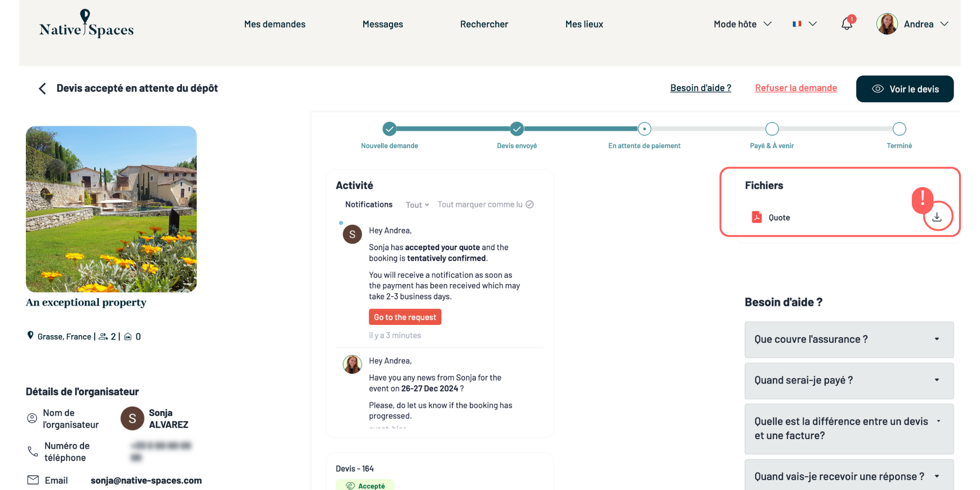The width and height of the screenshot is (980, 490).
Task: Click the Refuser la demande link
Action: [x=796, y=88]
